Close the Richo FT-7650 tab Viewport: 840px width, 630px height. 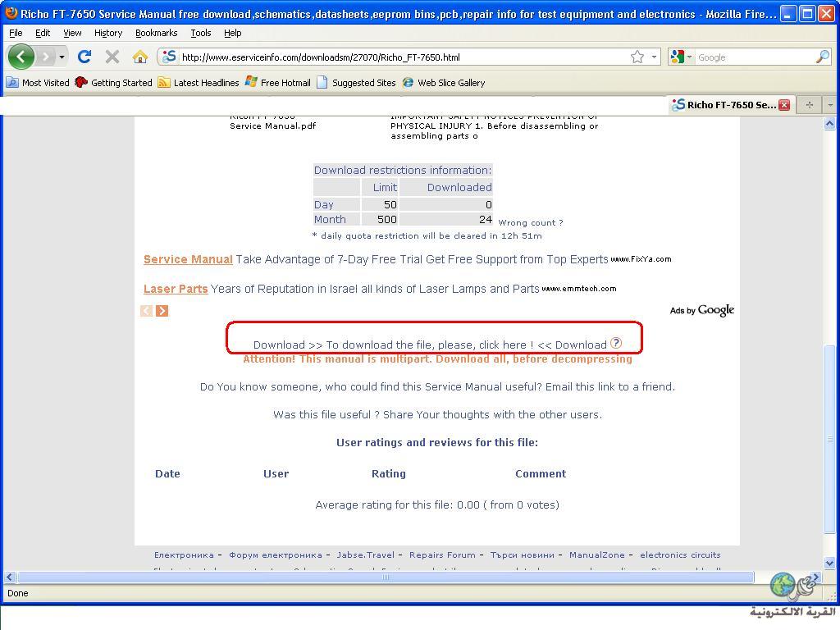[x=784, y=105]
